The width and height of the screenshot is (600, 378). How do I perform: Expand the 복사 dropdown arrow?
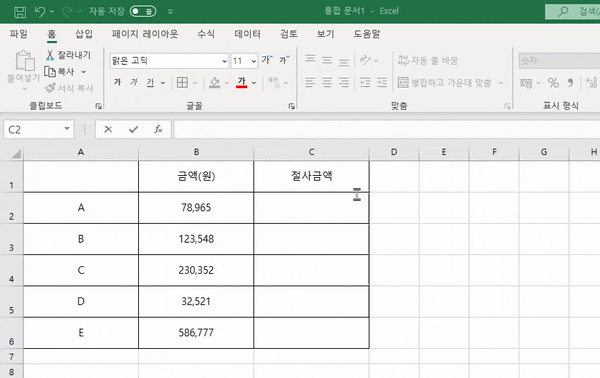(x=84, y=72)
